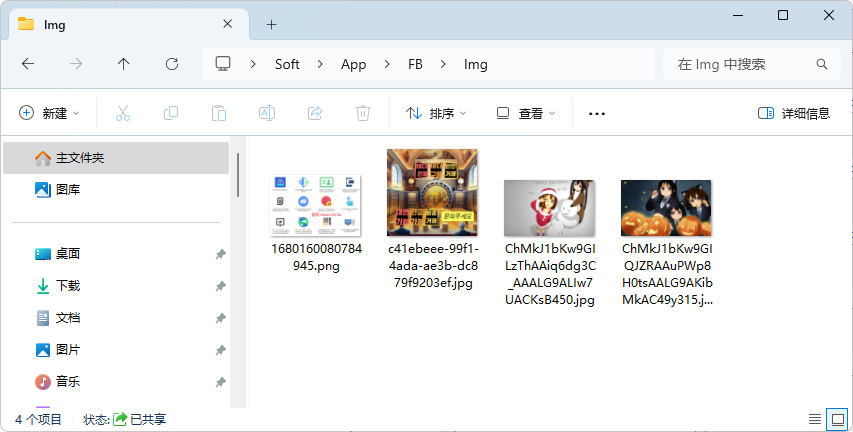Expand chevron after FB in path
Screen dimensions: 853x432
[x=443, y=64]
